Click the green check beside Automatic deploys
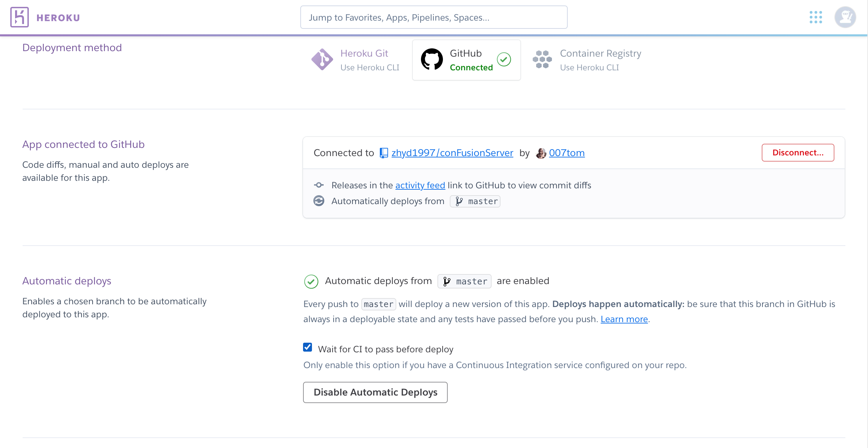 (311, 282)
